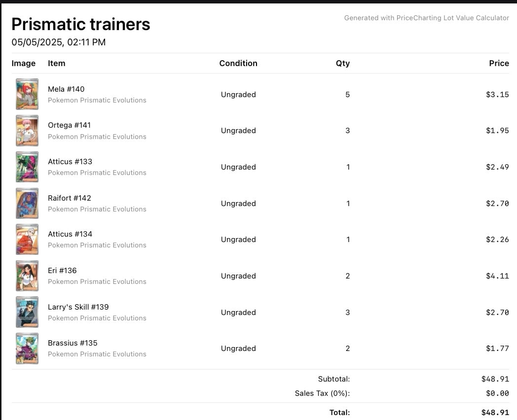Viewport: 517px width, 420px height.
Task: Click the Qty column header
Action: tap(342, 63)
